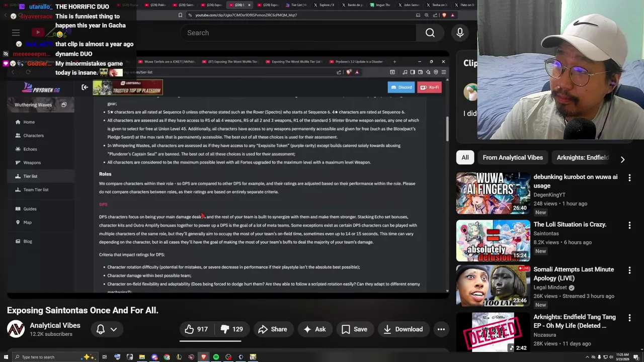Open Echoes in the Prydwen sidebar
This screenshot has width=644, height=362.
pos(30,149)
